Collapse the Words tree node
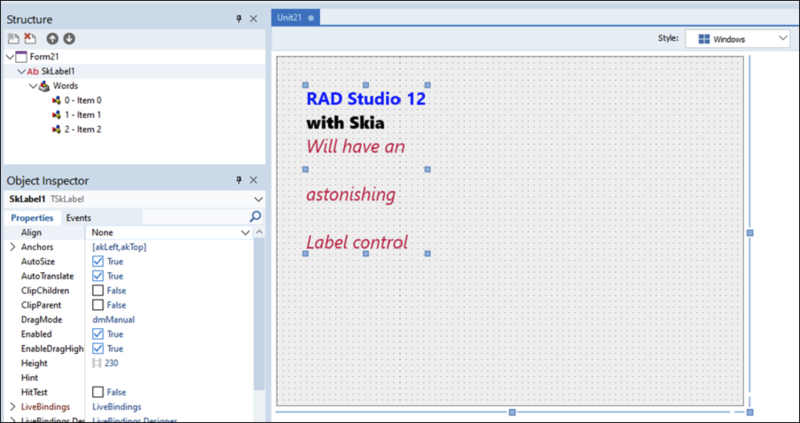This screenshot has height=423, width=800. pos(33,86)
